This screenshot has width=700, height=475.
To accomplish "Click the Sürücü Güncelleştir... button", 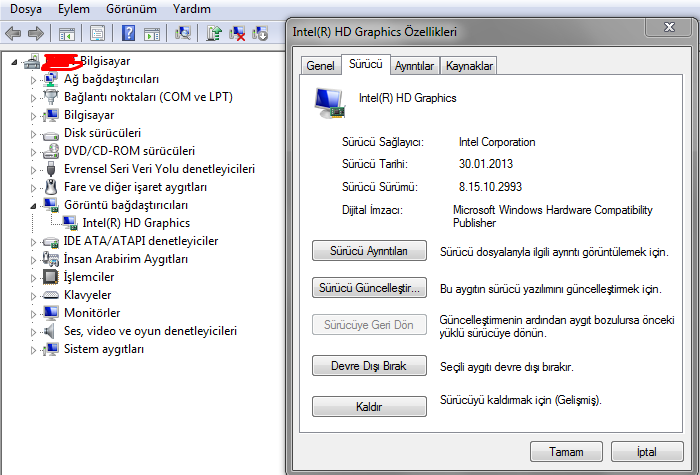I will pos(369,288).
